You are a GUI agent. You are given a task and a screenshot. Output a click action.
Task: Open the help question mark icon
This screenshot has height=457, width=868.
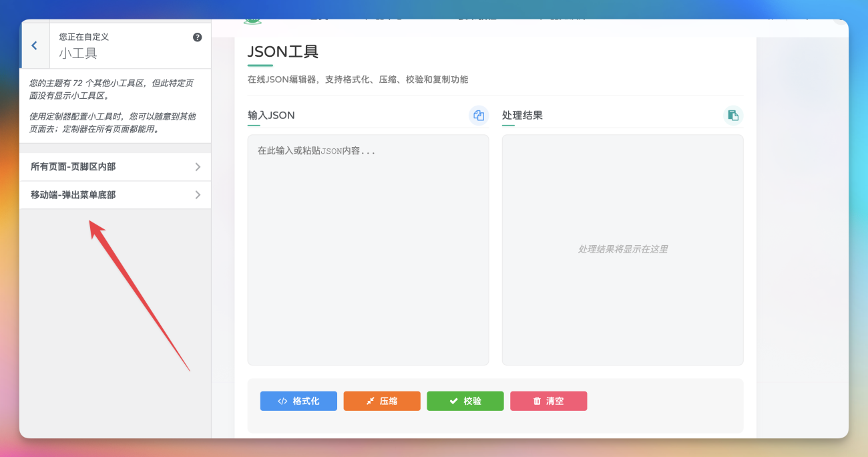point(197,37)
